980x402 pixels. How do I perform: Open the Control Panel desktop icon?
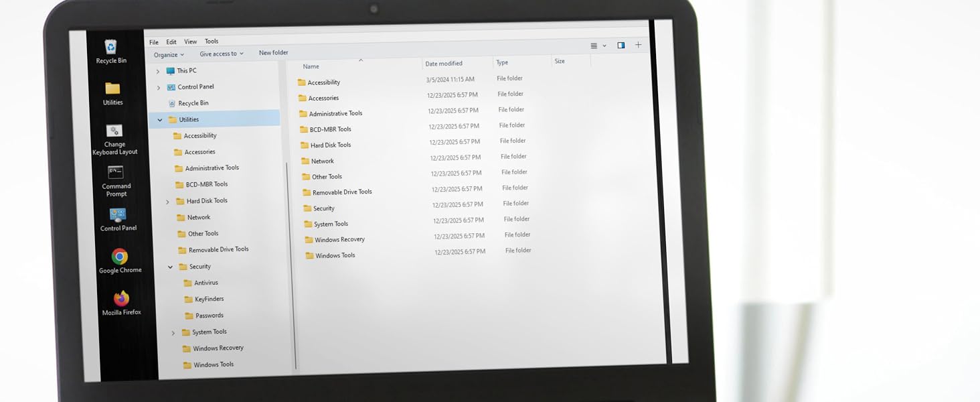coord(118,219)
